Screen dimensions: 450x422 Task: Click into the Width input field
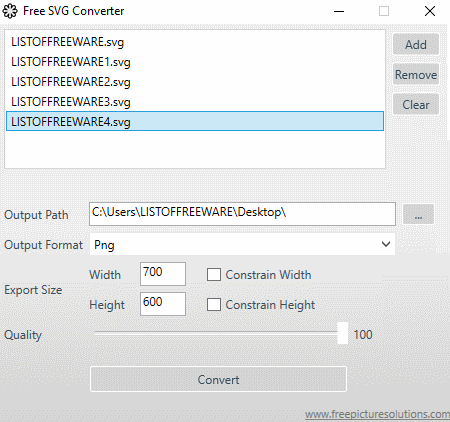point(163,274)
